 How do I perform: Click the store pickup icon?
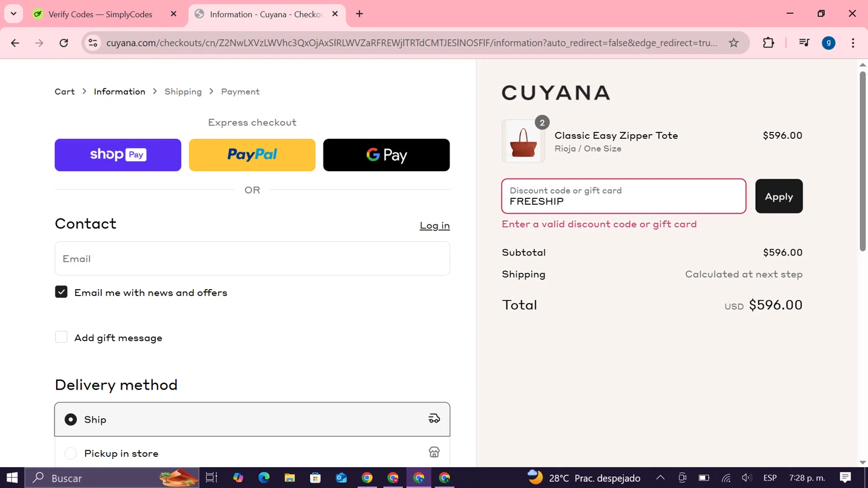[434, 452]
